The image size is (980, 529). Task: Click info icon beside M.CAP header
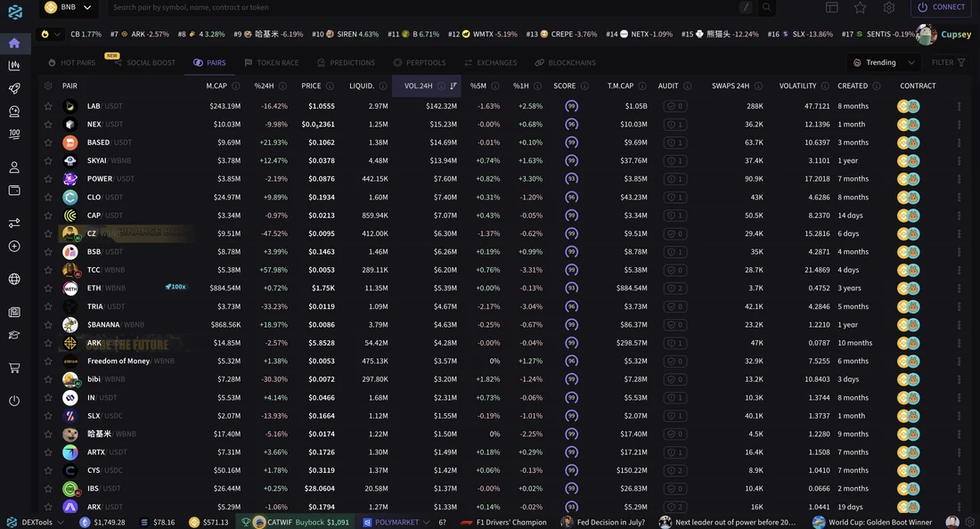coord(235,85)
